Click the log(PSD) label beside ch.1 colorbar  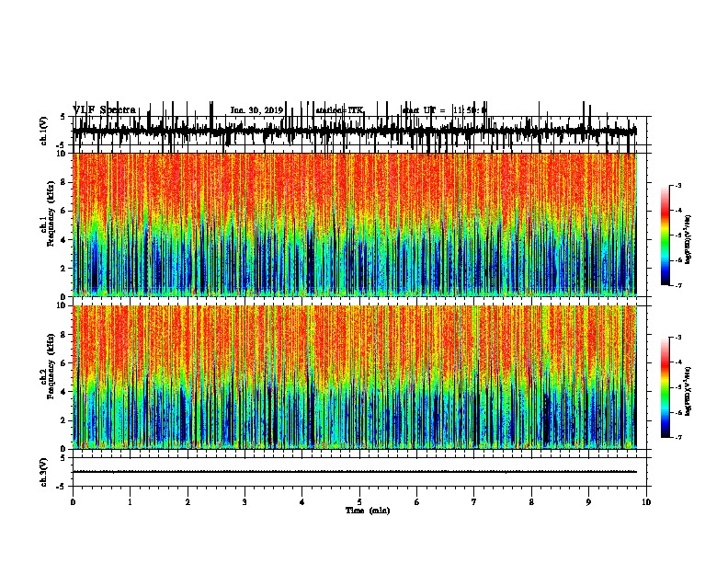click(x=688, y=240)
